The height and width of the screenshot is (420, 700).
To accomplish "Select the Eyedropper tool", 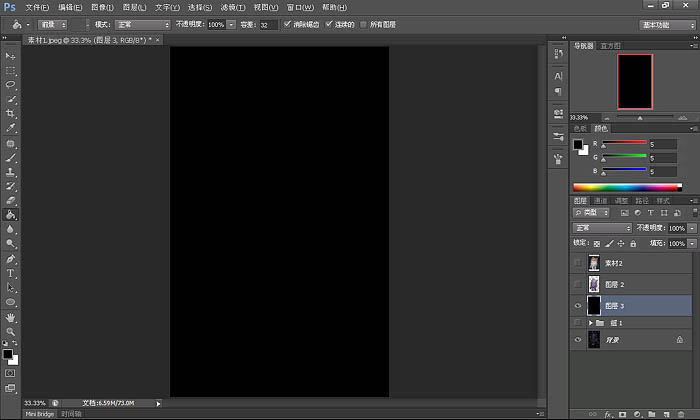I will (x=10, y=128).
